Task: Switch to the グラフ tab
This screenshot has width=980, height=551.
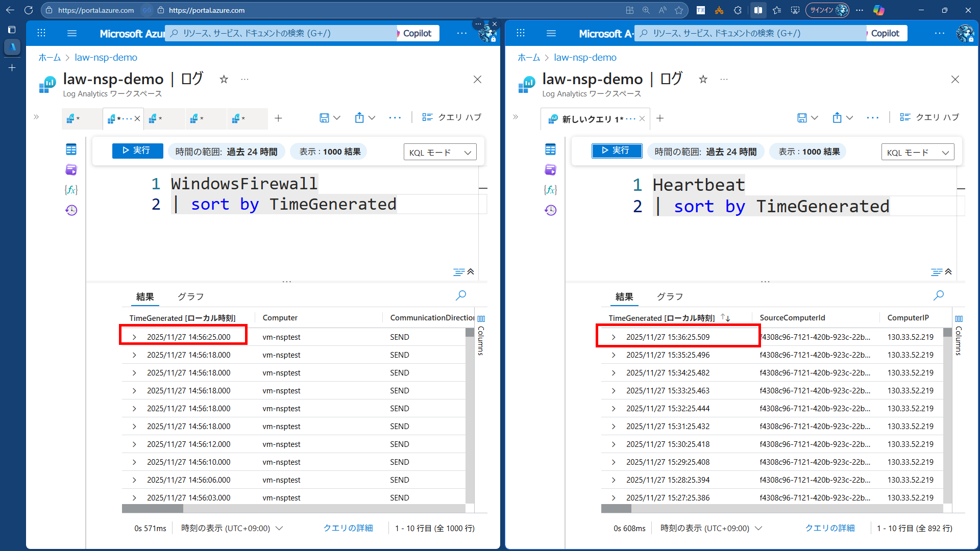Action: coord(190,296)
